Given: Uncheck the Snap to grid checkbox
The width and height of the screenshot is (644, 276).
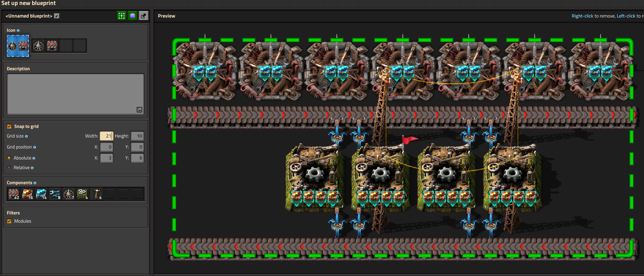Looking at the screenshot, I should point(9,126).
